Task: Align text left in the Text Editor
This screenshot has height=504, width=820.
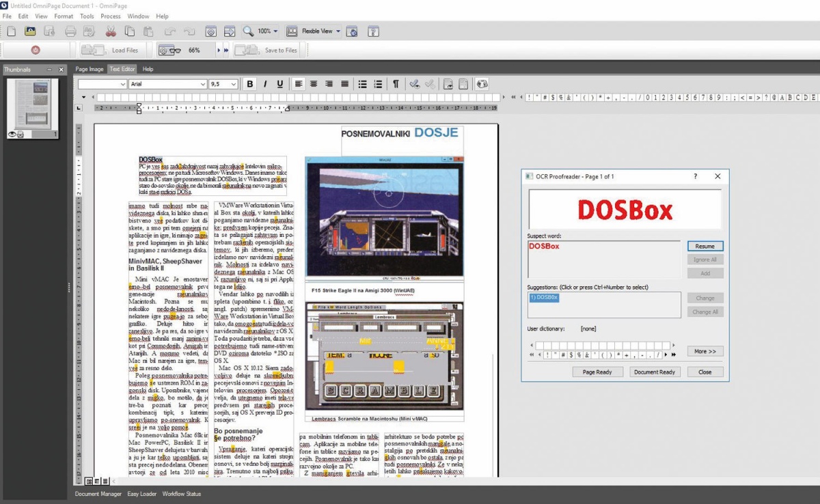Action: [x=299, y=84]
